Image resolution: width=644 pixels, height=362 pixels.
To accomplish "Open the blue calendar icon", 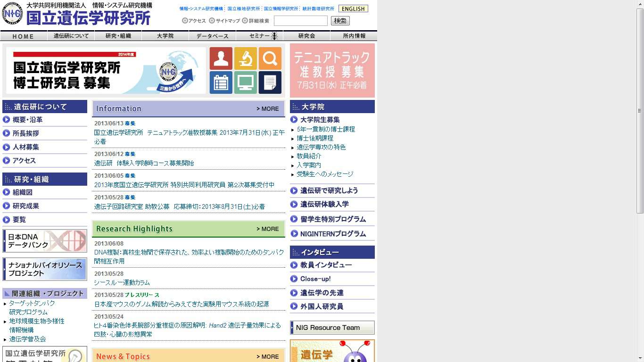I will click(x=221, y=82).
